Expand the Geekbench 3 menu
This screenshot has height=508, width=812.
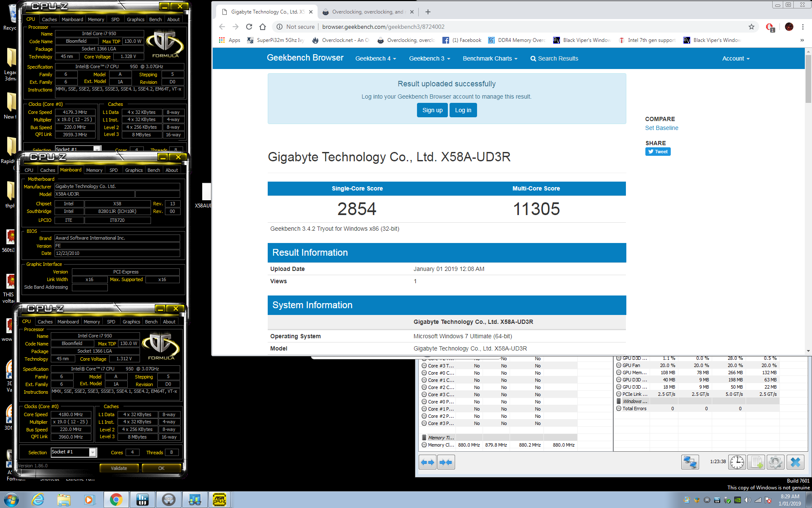(429, 58)
